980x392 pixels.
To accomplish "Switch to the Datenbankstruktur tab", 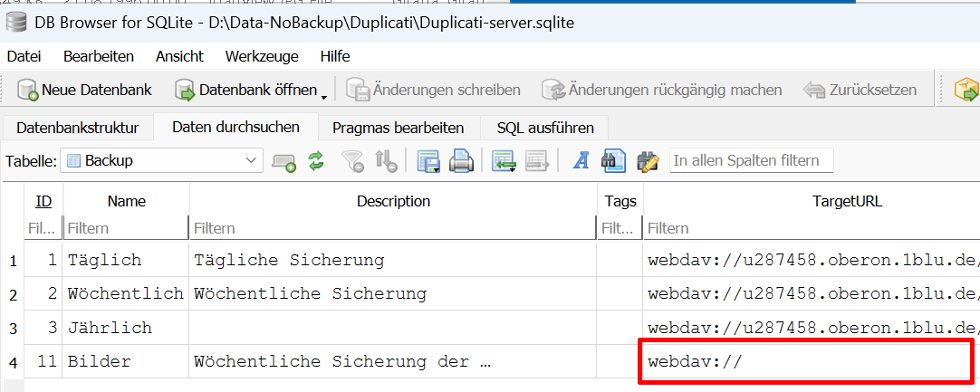I will coord(77,128).
